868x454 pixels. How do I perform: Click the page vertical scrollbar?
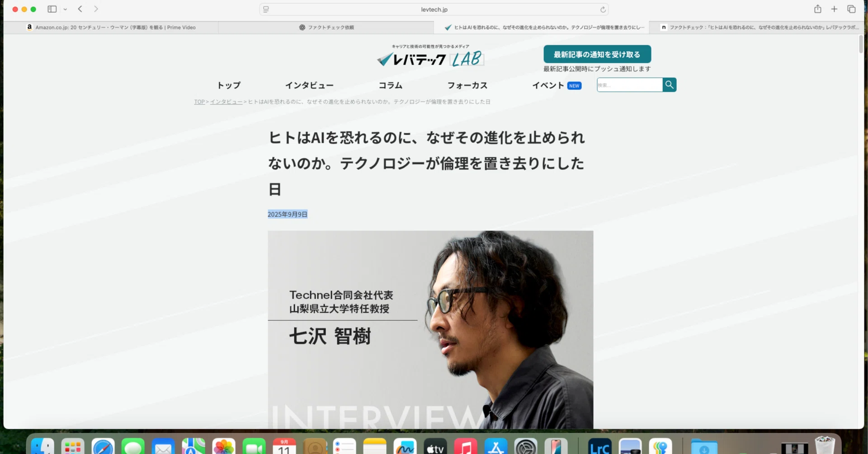861,44
